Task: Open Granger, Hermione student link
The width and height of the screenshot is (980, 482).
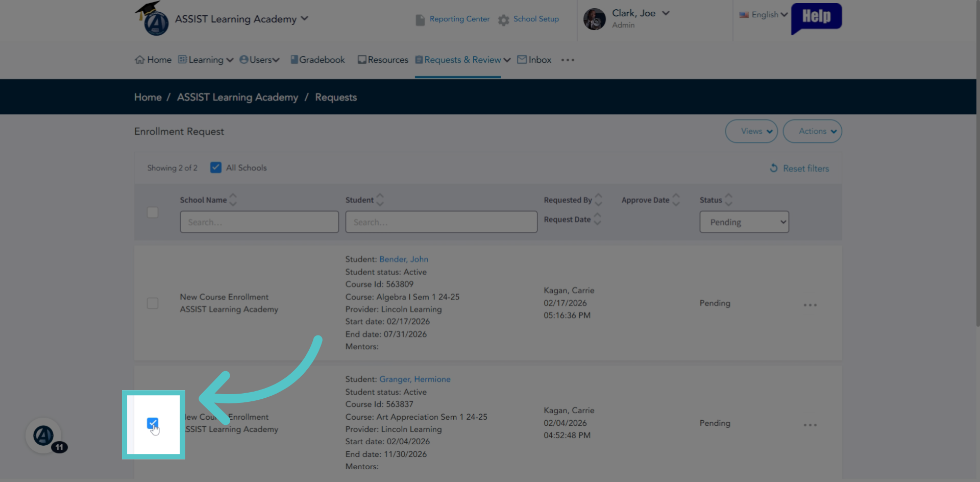Action: [x=414, y=379]
